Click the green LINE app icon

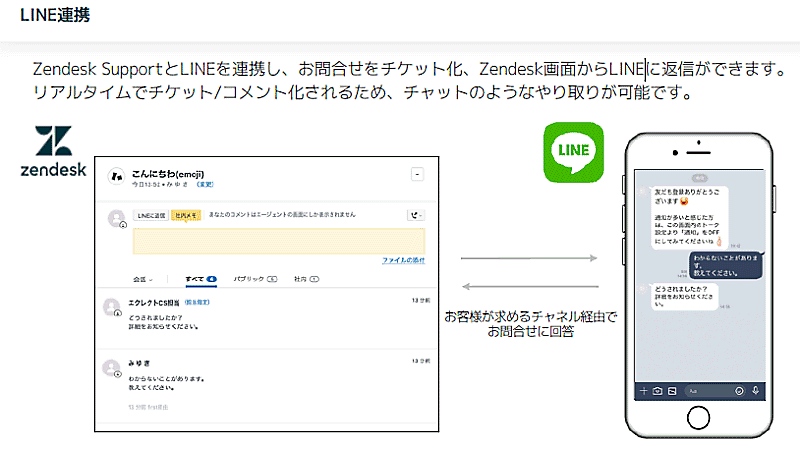click(x=573, y=152)
